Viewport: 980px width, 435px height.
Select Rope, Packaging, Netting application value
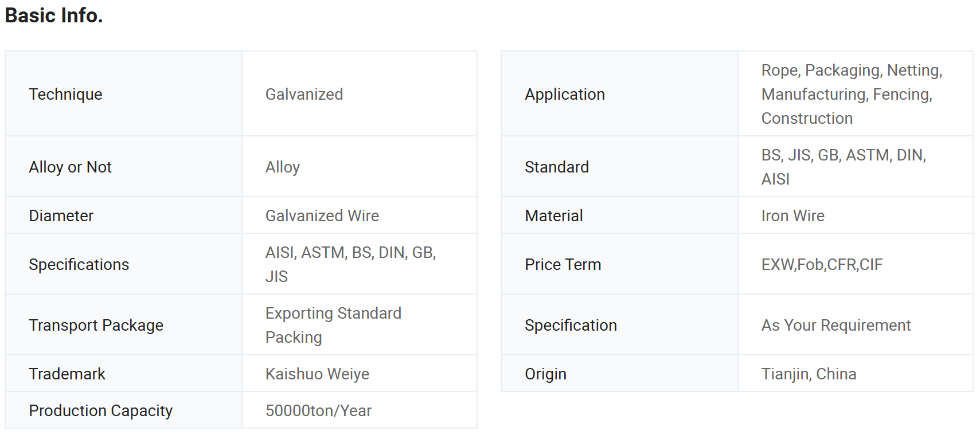tap(852, 94)
